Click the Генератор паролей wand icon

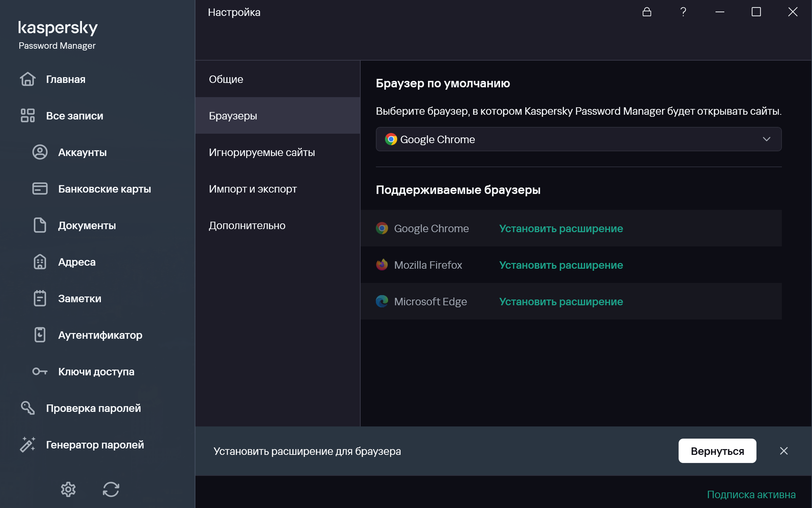[28, 444]
